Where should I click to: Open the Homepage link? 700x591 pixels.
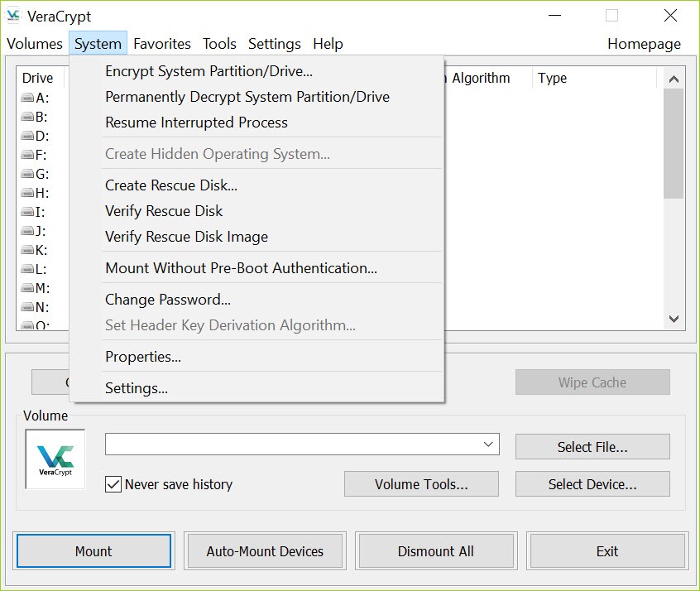click(x=644, y=44)
